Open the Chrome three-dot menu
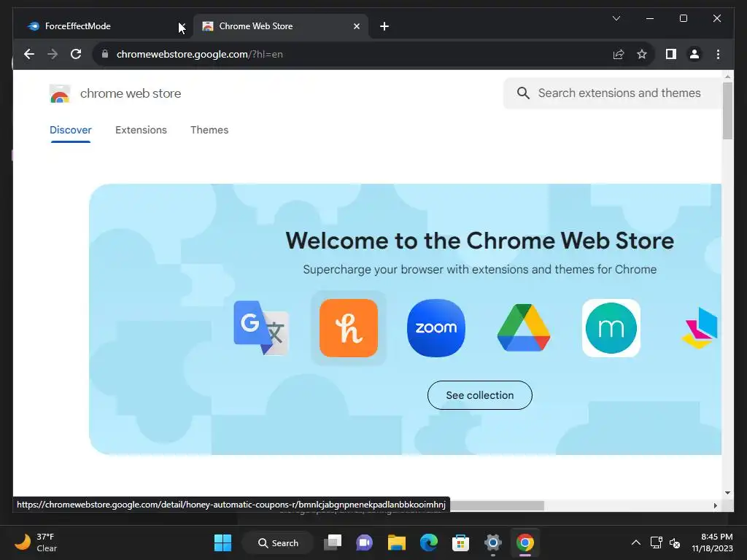The height and width of the screenshot is (560, 747). pos(718,54)
